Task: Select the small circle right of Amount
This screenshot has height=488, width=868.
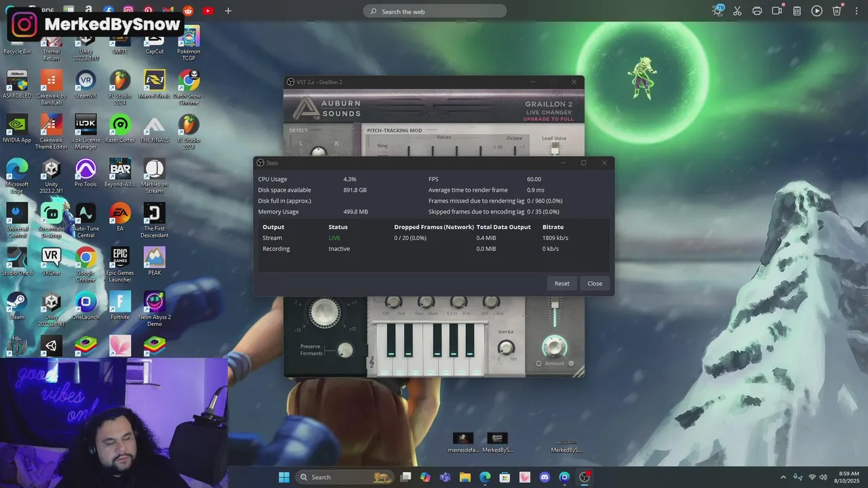Action: coord(571,363)
